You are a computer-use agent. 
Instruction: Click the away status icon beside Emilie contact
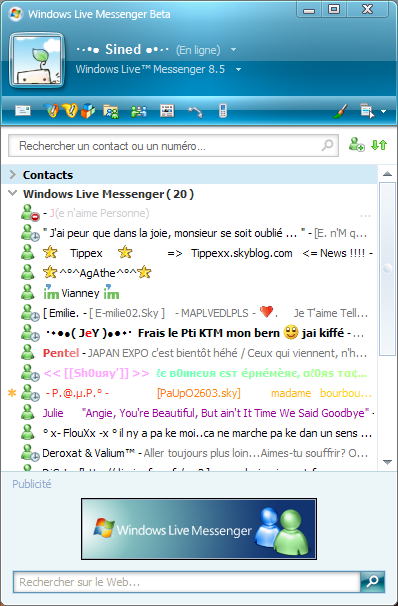[x=30, y=313]
